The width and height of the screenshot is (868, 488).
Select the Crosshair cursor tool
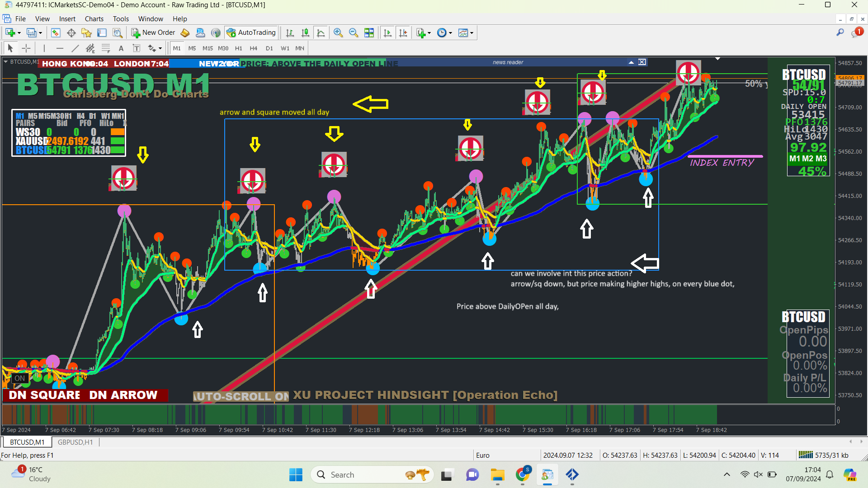26,48
